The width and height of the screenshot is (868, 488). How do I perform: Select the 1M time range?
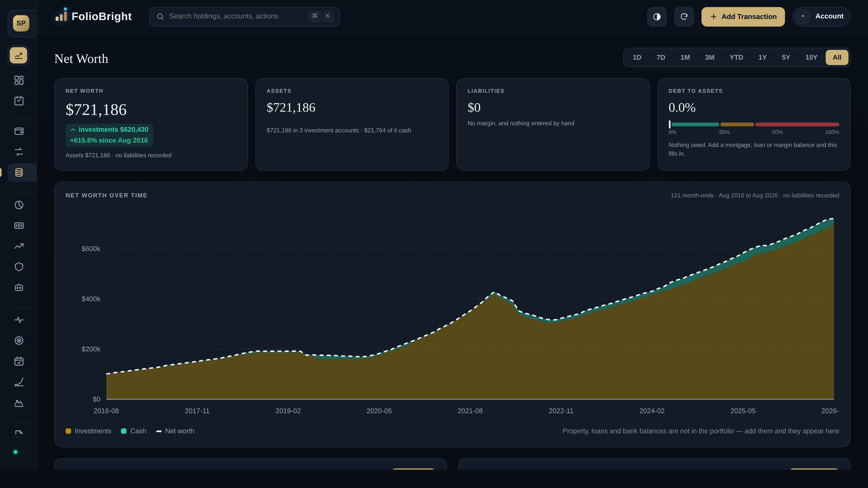685,57
